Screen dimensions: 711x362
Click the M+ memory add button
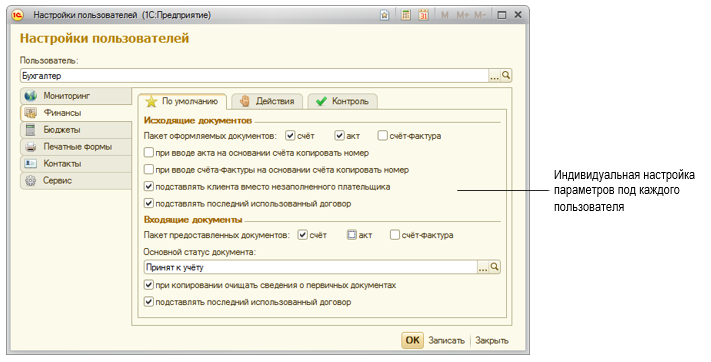(x=463, y=15)
